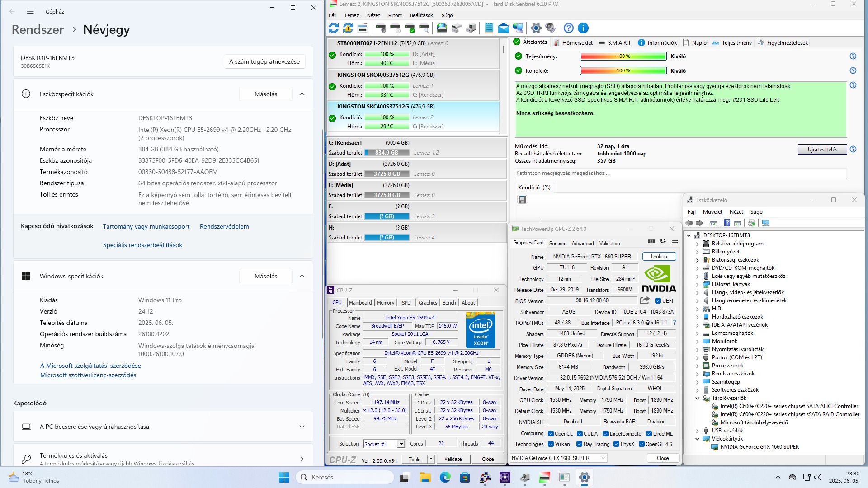Take GPU-Z screenshot with camera icon

tap(651, 241)
